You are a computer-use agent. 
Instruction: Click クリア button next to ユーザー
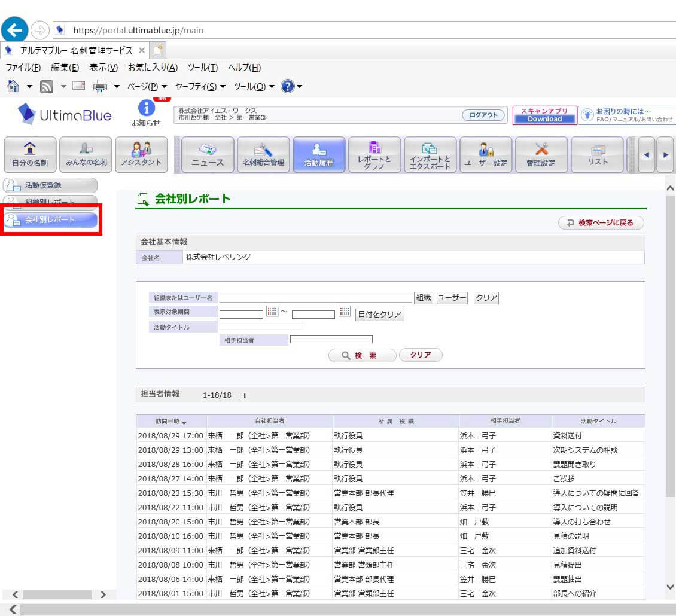486,298
